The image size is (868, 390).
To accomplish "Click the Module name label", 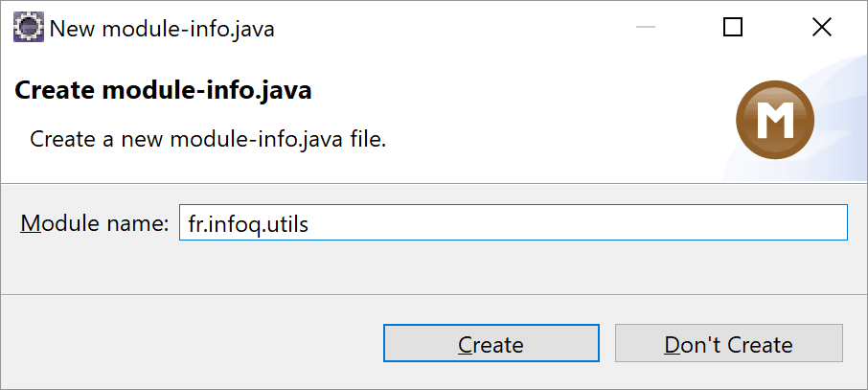I will 94,222.
